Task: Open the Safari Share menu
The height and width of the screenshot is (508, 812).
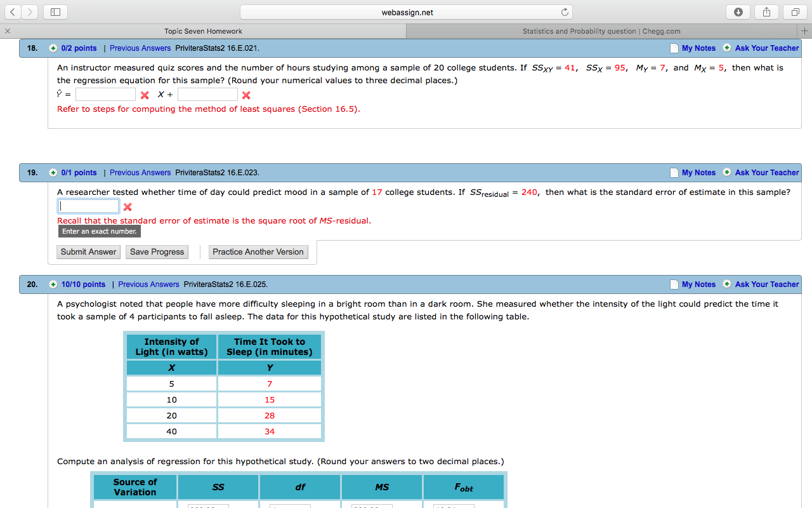Action: [766, 11]
